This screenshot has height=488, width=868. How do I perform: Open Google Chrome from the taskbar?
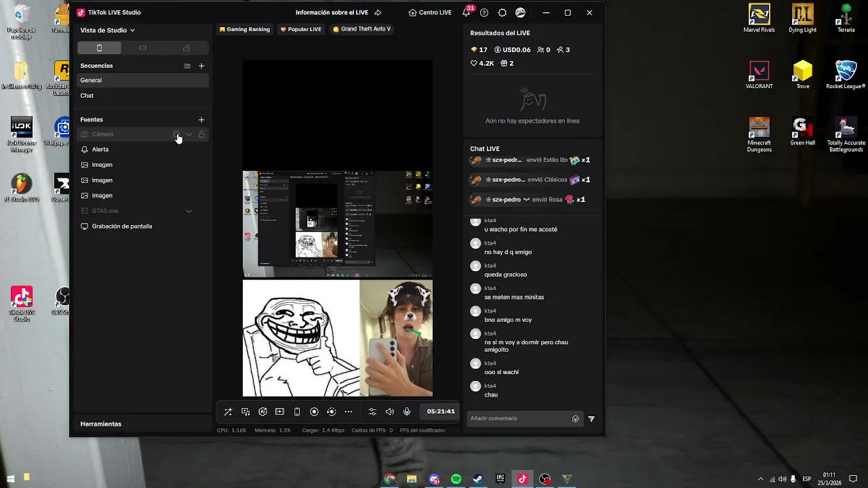[x=389, y=479]
